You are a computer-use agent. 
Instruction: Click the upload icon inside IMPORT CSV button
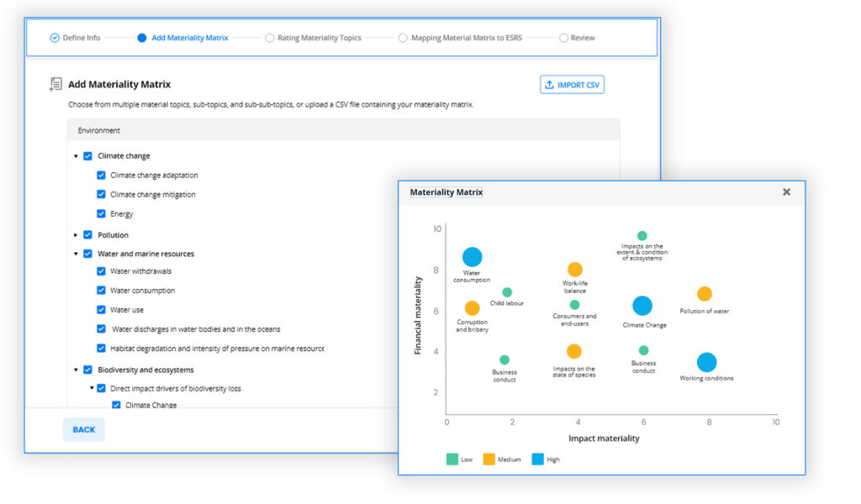(x=550, y=84)
